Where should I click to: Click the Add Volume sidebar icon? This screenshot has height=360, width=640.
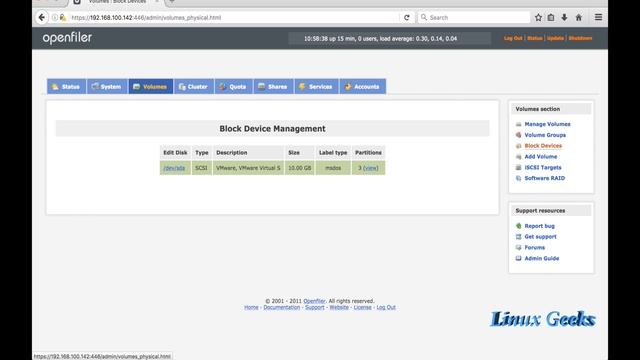point(518,157)
